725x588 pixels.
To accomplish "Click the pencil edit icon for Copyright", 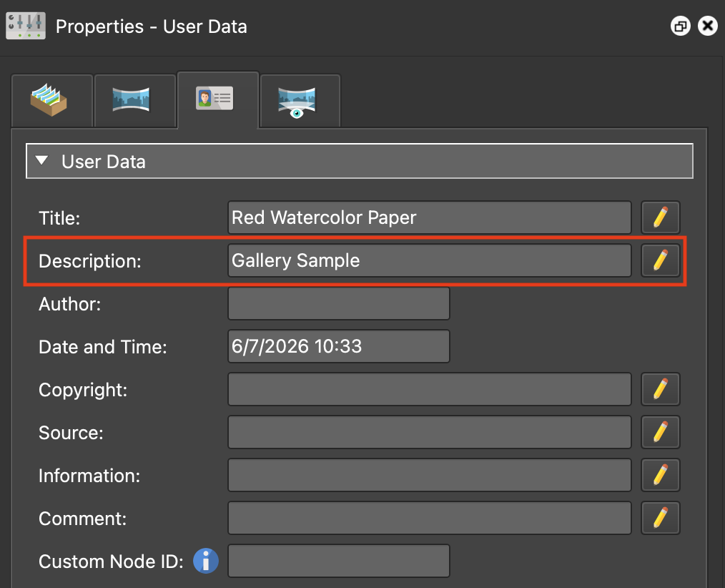I will 660,389.
